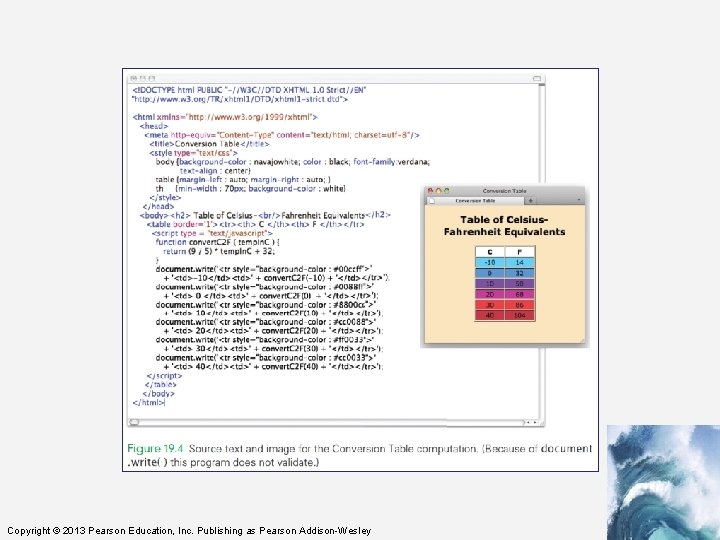Click document.write line with #ff0033 color

[x=264, y=340]
